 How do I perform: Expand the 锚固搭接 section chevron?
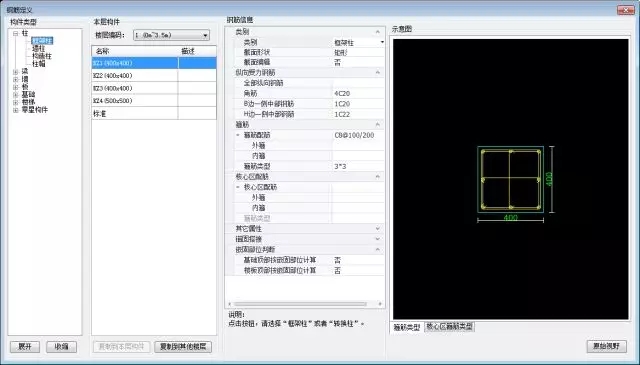tap(378, 239)
